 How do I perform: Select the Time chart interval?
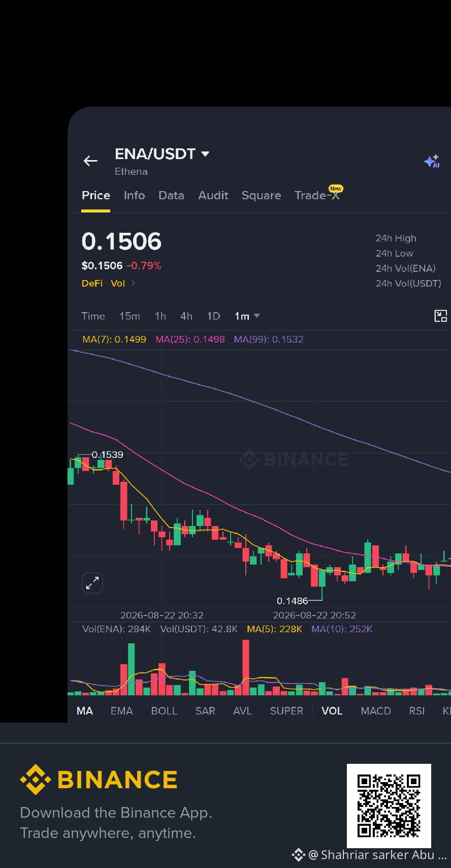(93, 316)
